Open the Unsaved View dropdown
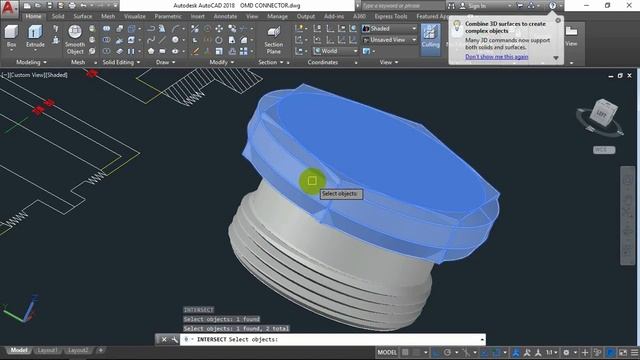Image resolution: width=640 pixels, height=360 pixels. 389,40
